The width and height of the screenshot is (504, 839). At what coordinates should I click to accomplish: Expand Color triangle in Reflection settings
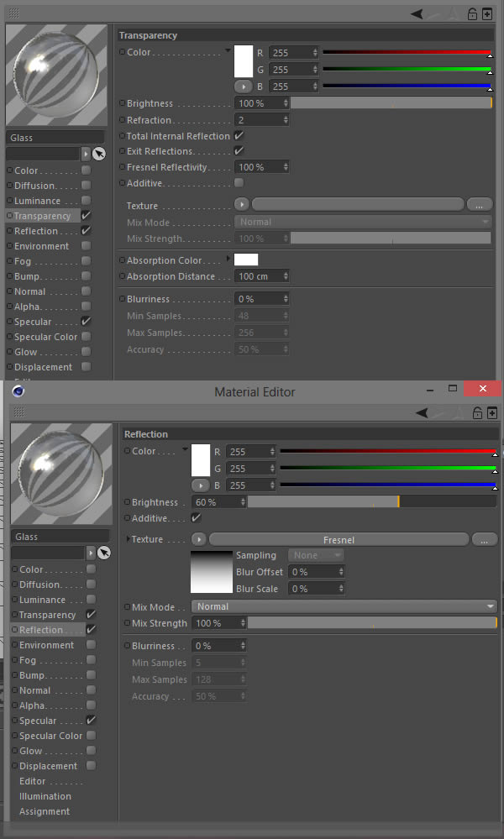[185, 449]
